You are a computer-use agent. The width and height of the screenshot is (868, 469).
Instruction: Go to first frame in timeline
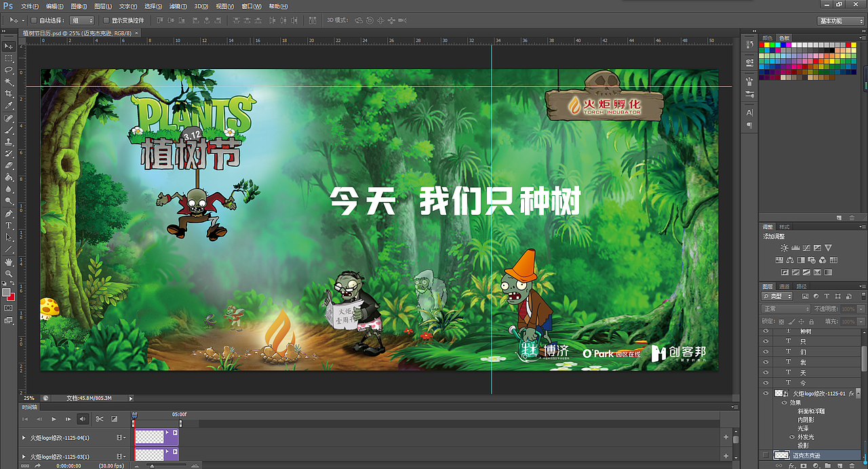tap(24, 419)
